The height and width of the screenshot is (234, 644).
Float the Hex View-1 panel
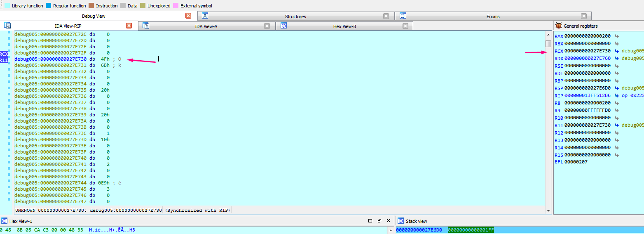(379, 221)
